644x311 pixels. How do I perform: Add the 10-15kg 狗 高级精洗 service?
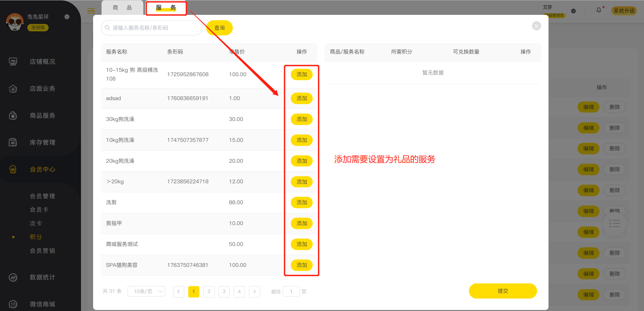302,74
